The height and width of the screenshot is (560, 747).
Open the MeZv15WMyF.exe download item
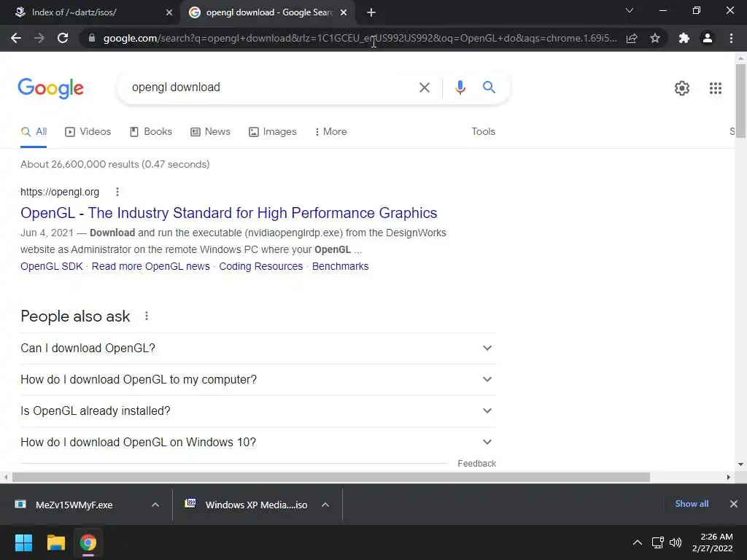74,505
